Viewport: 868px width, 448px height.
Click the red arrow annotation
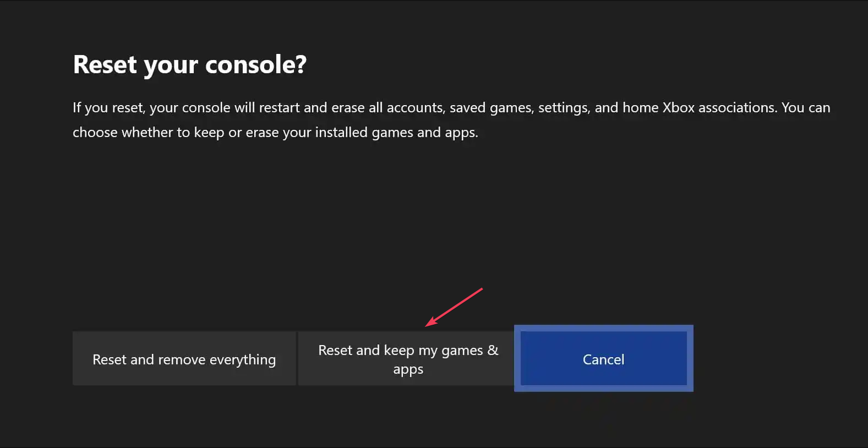coord(454,307)
